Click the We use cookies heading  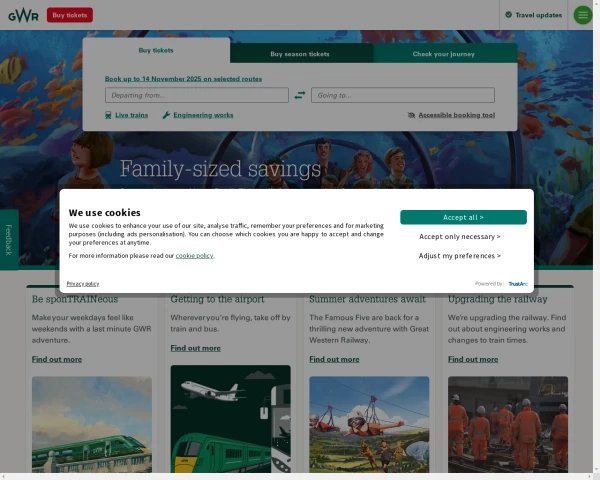click(104, 212)
